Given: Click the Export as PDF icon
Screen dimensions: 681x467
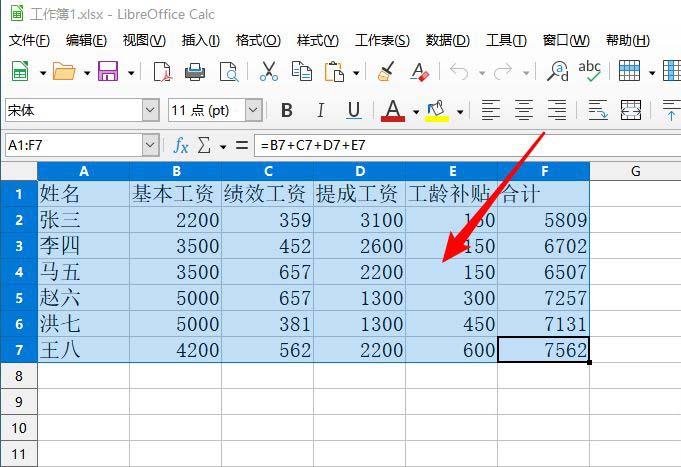Looking at the screenshot, I should [x=162, y=72].
